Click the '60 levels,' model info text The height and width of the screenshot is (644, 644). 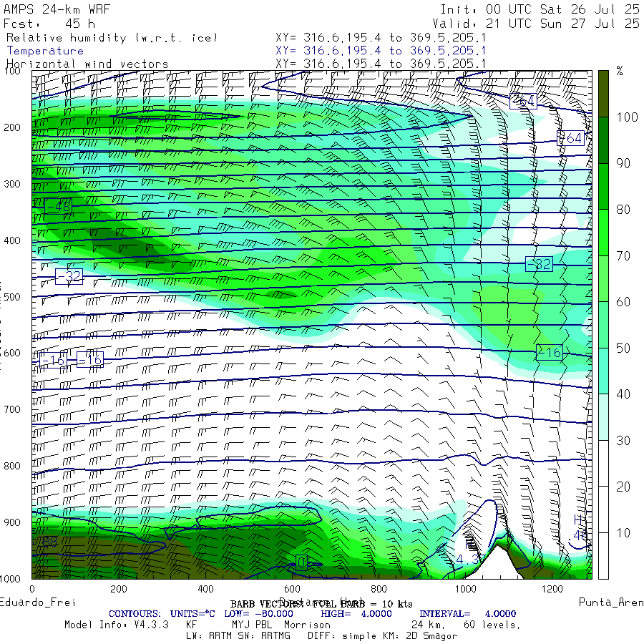pyautogui.click(x=492, y=625)
